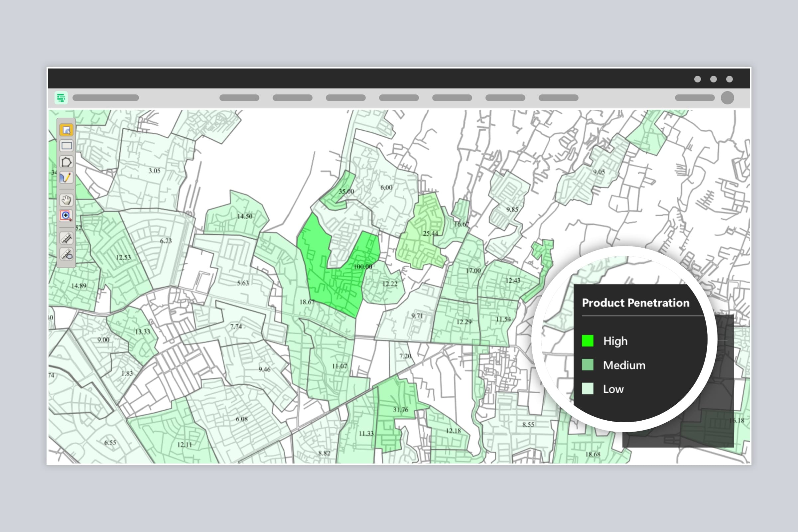
Task: Click the 14.50 region label
Action: tap(245, 216)
